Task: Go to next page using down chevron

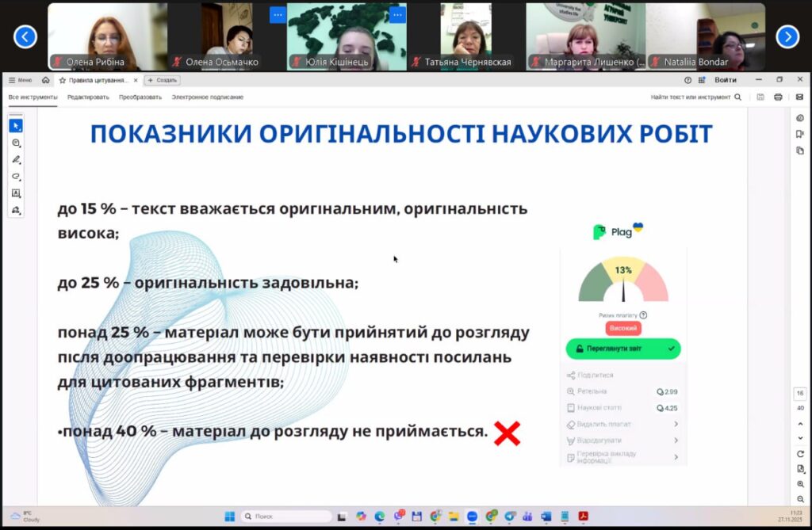Action: [800, 437]
